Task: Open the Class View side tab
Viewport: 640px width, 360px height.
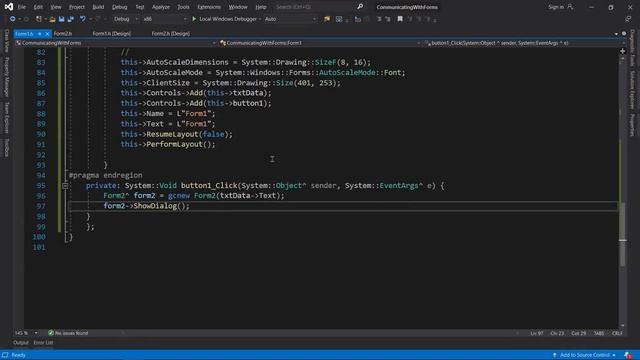Action: click(7, 41)
